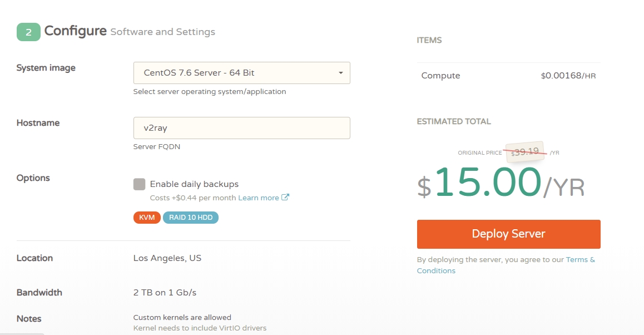Click the $0.00168/HR compute price
The image size is (644, 335).
tap(568, 76)
